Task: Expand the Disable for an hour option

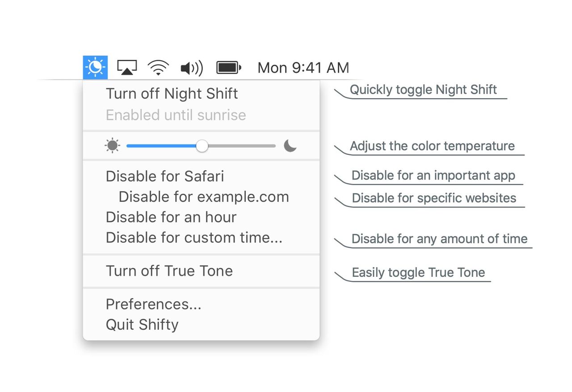Action: [x=171, y=217]
